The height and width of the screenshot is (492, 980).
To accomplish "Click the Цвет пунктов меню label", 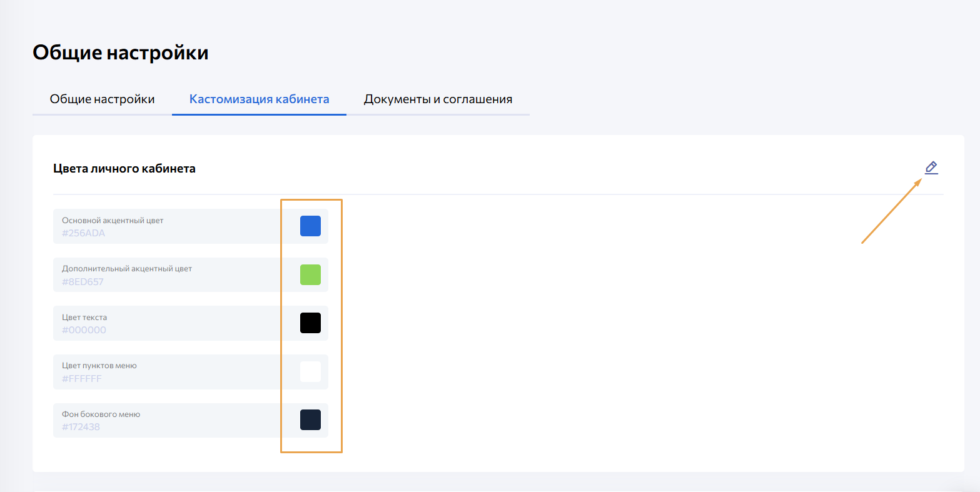I will click(99, 366).
